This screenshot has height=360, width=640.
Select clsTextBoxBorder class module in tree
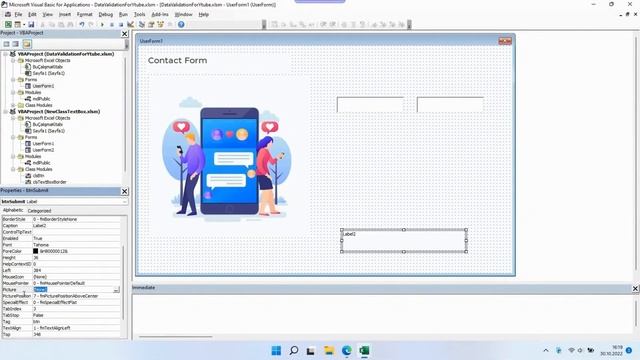tap(49, 182)
